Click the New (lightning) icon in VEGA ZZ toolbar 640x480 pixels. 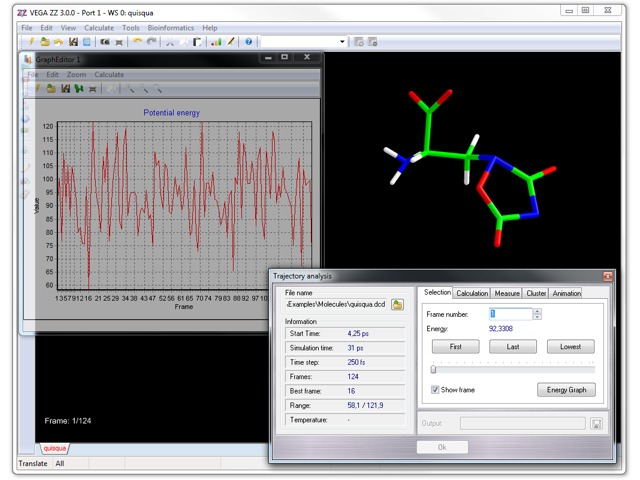31,42
